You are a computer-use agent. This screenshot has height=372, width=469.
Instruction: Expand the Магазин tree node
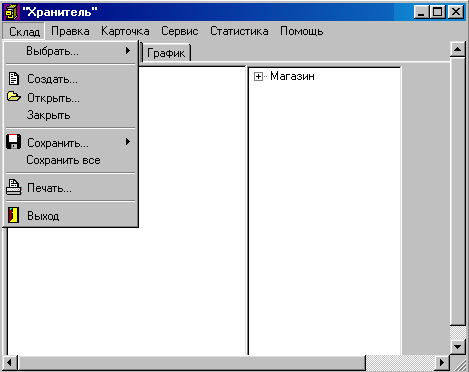258,77
